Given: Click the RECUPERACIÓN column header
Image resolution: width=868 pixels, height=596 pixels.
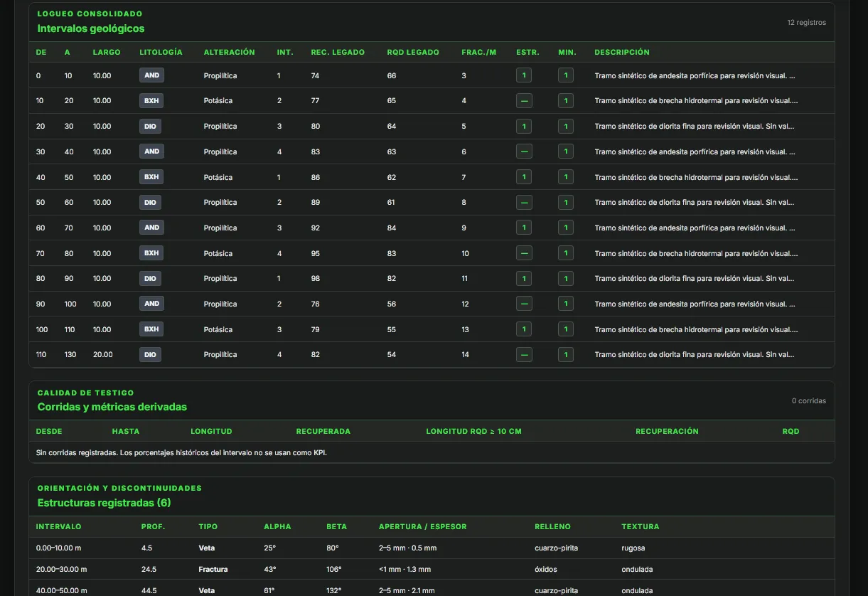Looking at the screenshot, I should [x=667, y=432].
